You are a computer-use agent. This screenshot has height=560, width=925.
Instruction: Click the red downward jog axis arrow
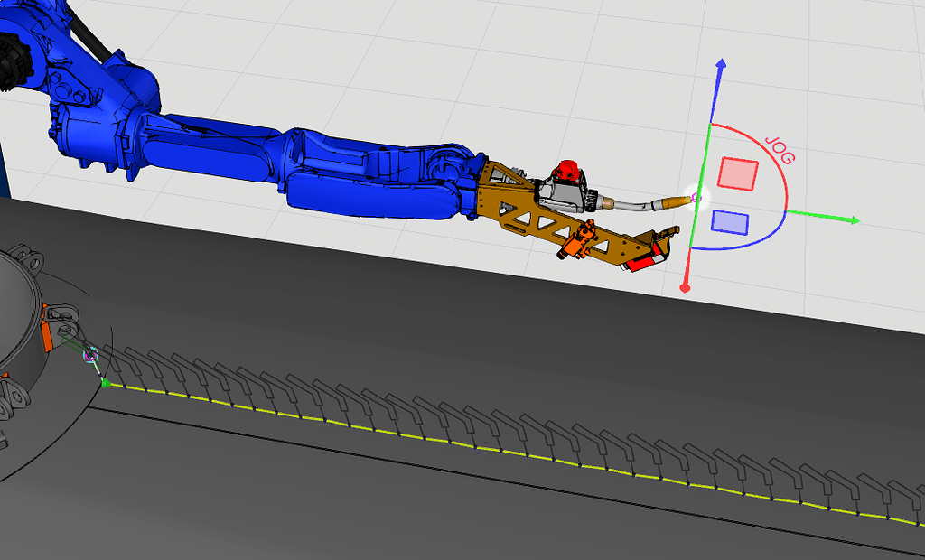click(686, 285)
